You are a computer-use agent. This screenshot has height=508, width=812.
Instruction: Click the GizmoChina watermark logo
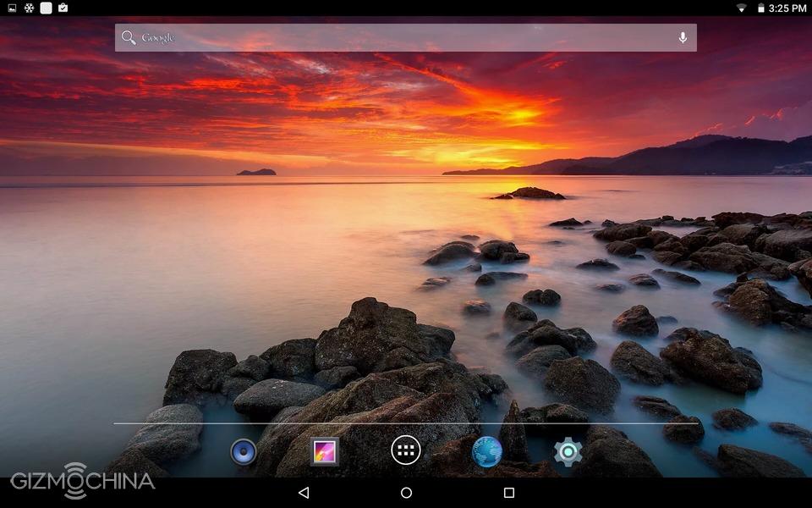tap(82, 481)
